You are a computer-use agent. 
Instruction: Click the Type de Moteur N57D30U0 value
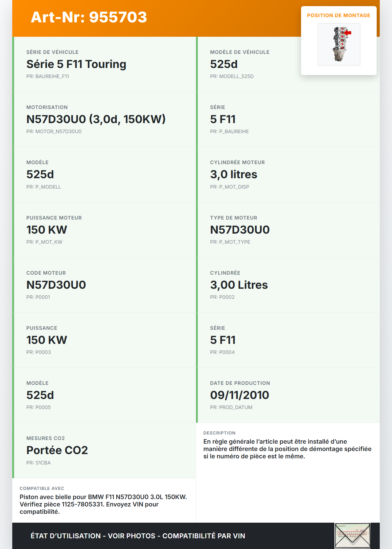coord(239,230)
